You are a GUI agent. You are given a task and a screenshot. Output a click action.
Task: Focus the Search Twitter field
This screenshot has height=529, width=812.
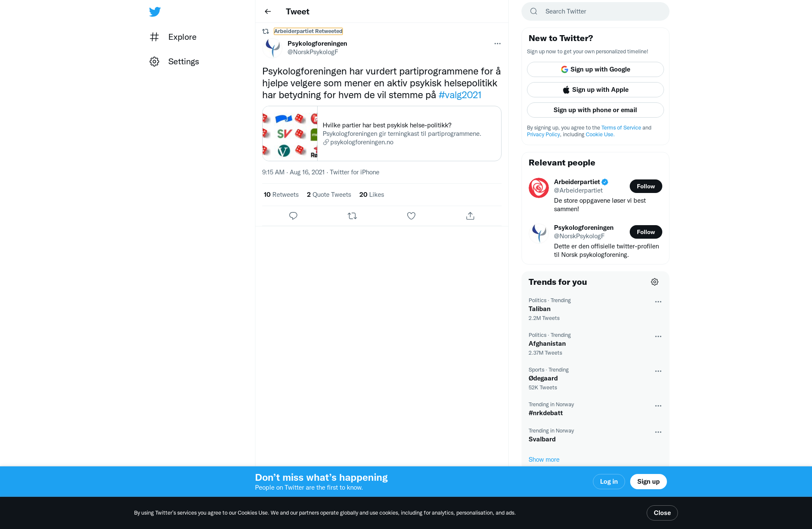point(595,11)
